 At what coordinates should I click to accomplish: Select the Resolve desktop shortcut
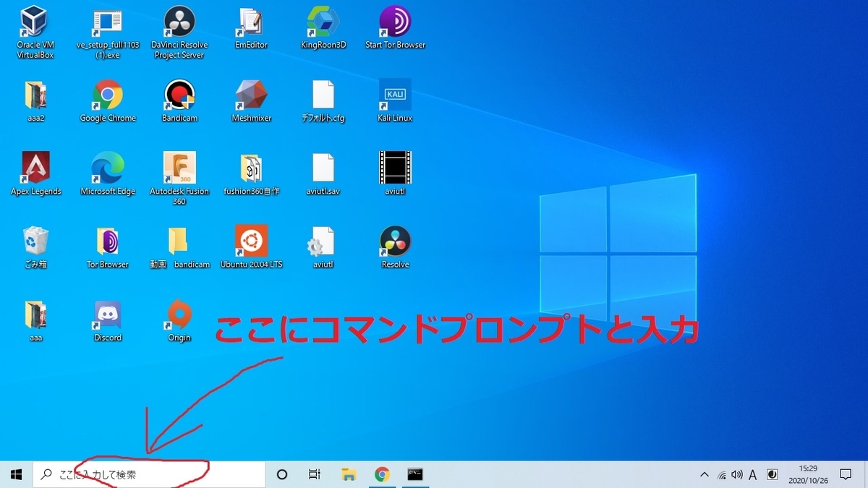tap(395, 248)
